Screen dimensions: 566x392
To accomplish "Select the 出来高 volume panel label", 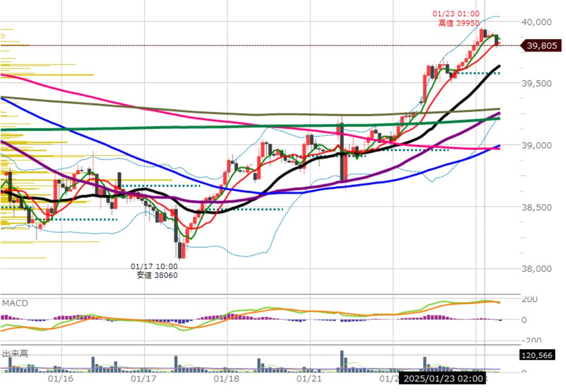I will [15, 354].
